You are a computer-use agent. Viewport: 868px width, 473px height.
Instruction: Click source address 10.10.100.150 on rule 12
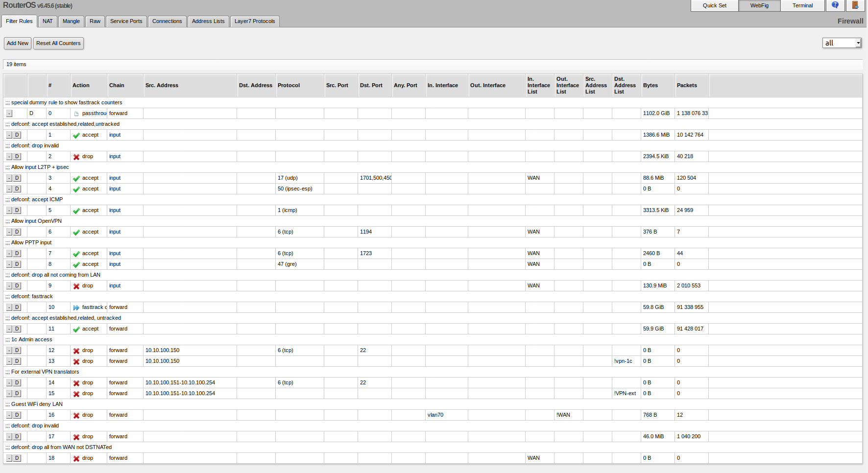click(162, 350)
